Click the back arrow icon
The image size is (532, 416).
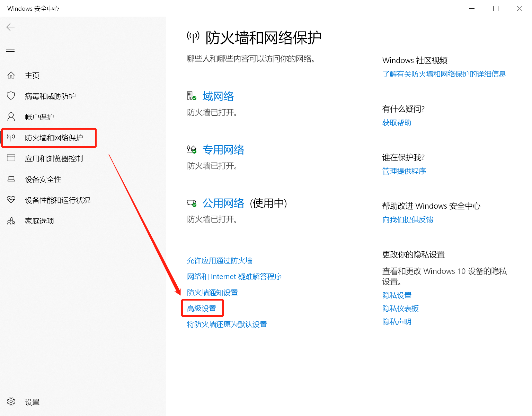[x=11, y=27]
